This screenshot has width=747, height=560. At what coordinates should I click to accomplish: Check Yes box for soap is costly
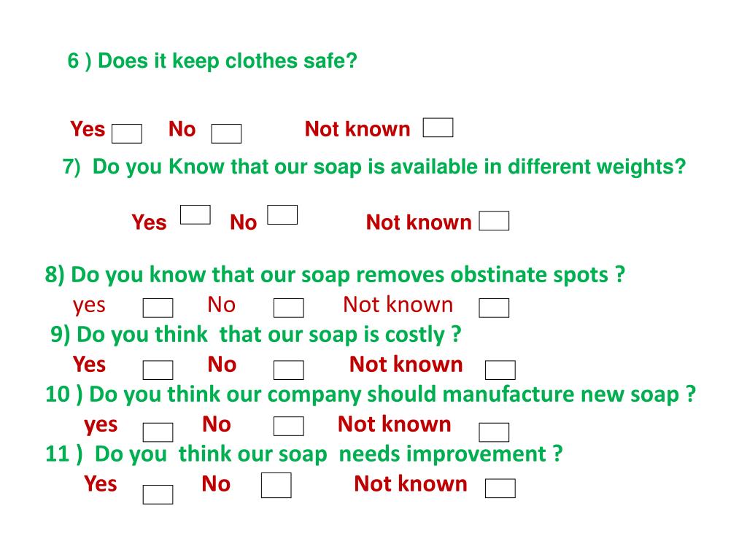point(158,370)
